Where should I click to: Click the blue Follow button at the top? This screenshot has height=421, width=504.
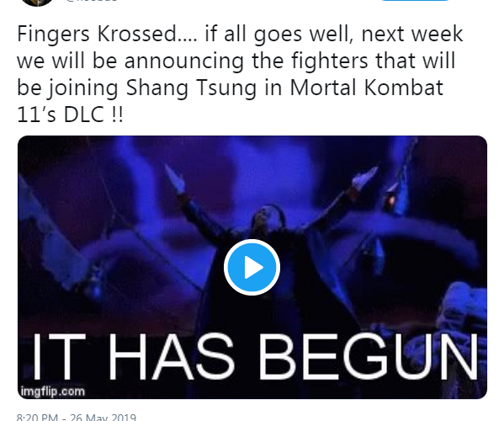(415, 1)
